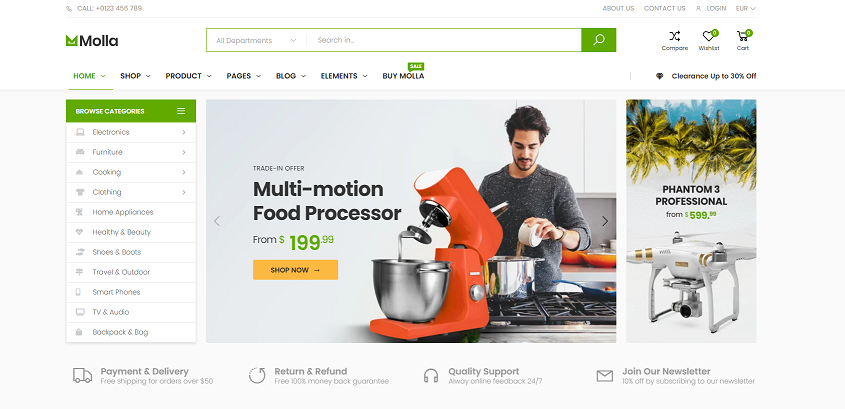Go to previous slide using left arrow

217,221
